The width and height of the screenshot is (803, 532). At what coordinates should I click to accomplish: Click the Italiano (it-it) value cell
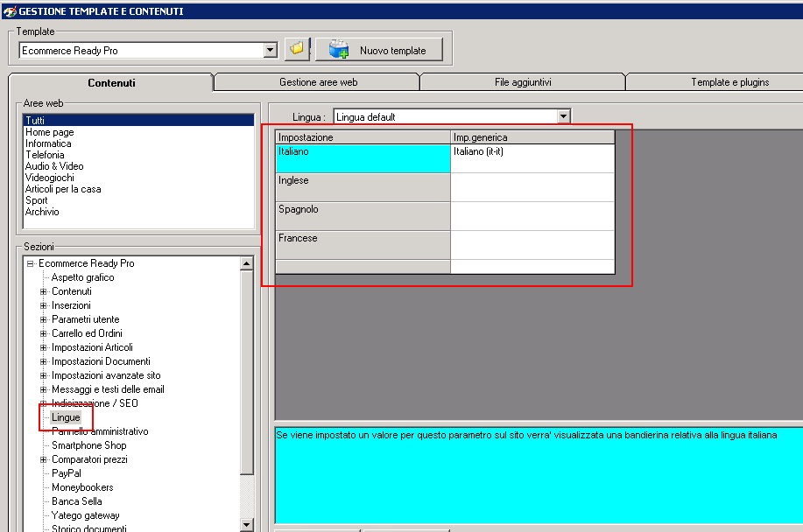point(532,158)
